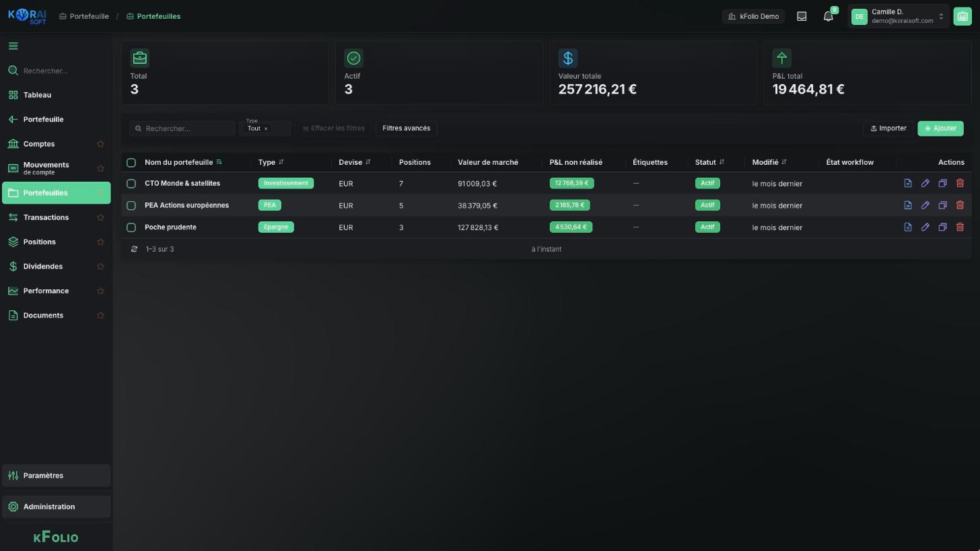Open the inbox tray icon
Viewport: 980px width, 551px height.
tap(802, 16)
